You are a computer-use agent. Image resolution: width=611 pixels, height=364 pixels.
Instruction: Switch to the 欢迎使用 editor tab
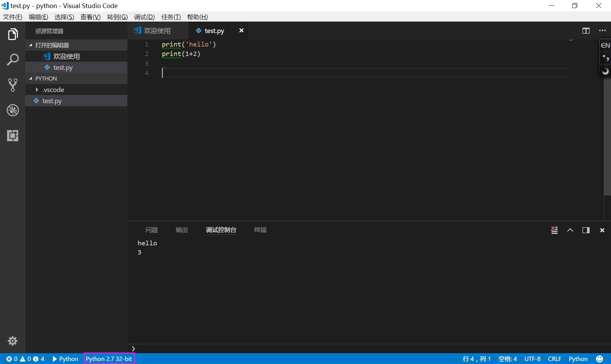(157, 31)
